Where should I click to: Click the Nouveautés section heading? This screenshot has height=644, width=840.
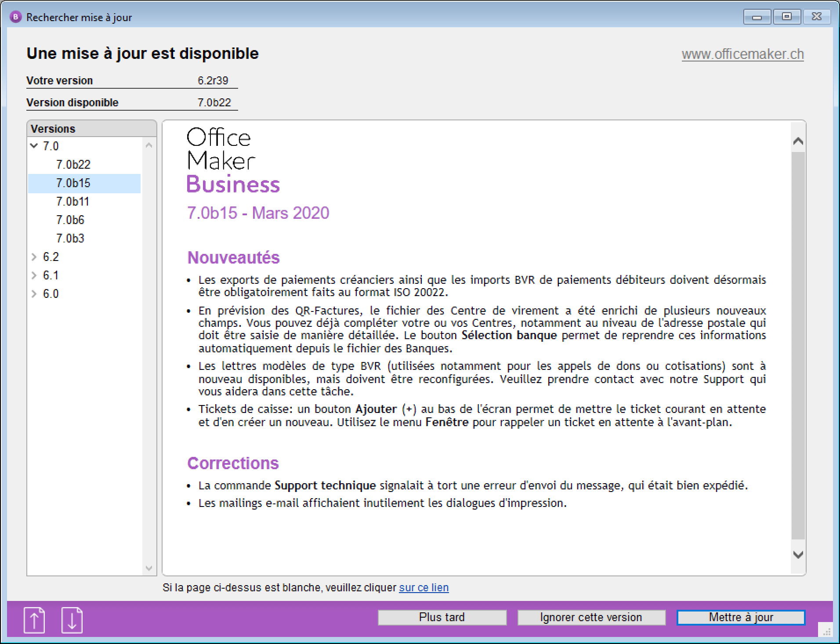pos(234,257)
